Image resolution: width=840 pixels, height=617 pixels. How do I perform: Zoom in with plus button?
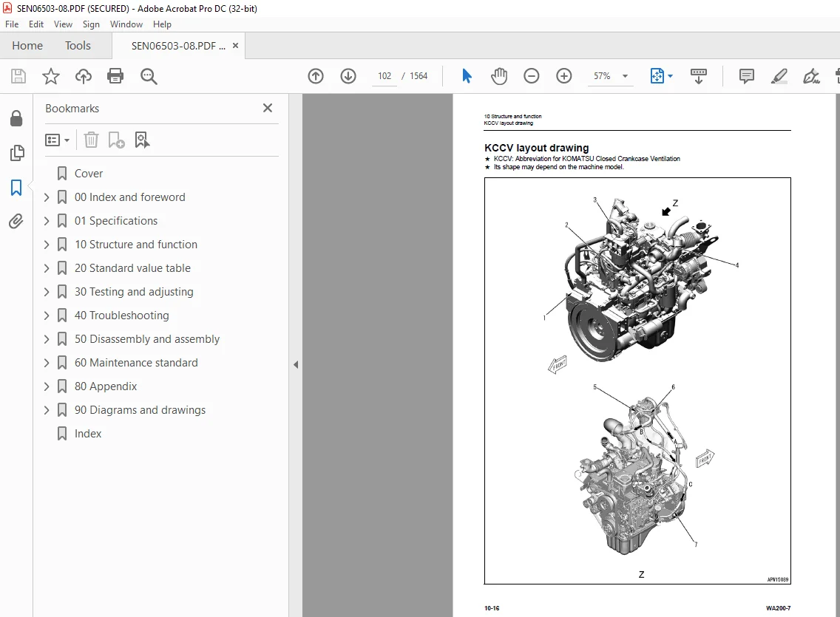click(564, 76)
